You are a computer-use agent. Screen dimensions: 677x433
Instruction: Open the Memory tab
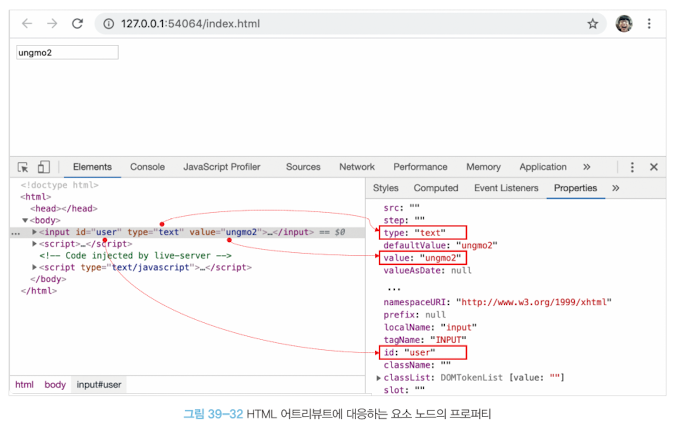[483, 167]
